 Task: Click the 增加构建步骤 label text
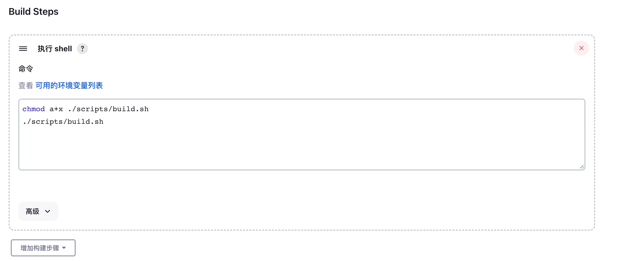40,248
